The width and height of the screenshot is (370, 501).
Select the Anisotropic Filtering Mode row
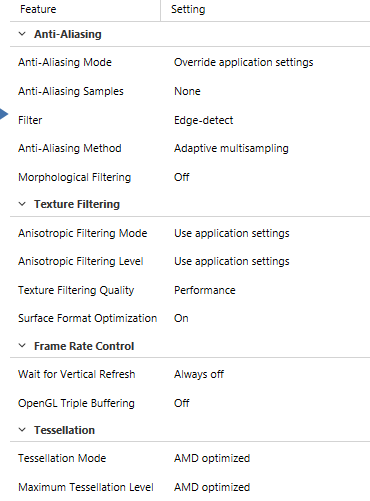click(190, 233)
